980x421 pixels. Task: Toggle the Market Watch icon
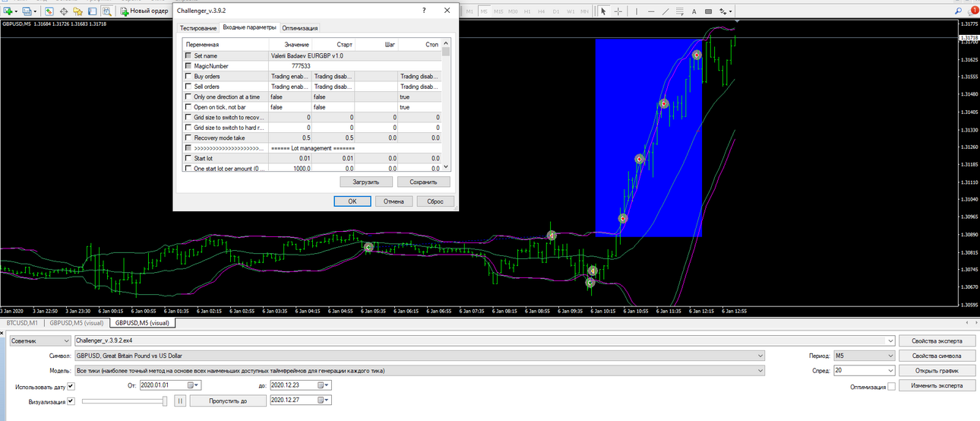coord(49,11)
